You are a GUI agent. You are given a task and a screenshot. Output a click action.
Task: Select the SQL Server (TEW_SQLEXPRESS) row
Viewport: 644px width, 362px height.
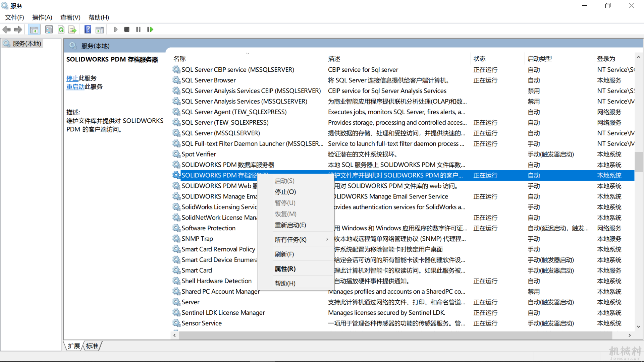[403, 122]
